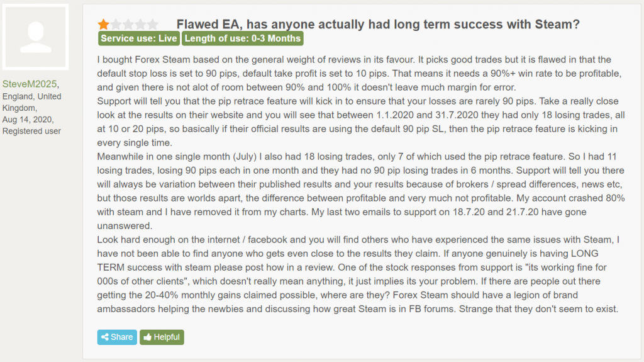The image size is (644, 362).
Task: Click the Registered user label
Action: [x=31, y=131]
